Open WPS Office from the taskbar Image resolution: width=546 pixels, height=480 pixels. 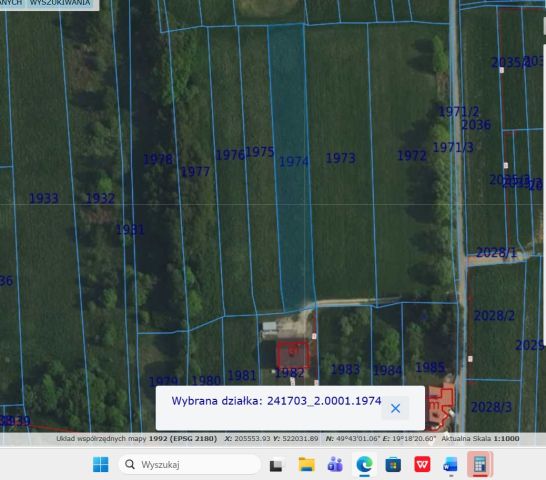(422, 465)
